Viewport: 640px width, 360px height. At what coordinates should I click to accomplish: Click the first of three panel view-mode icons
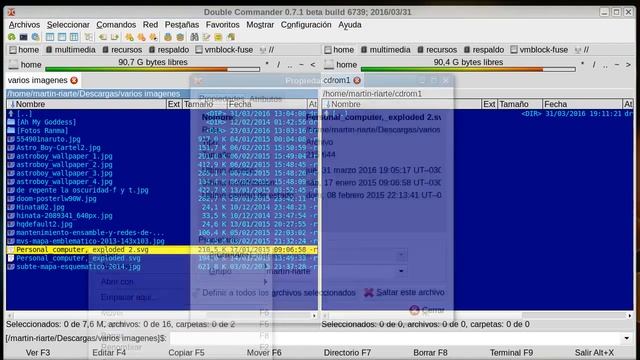50,37
